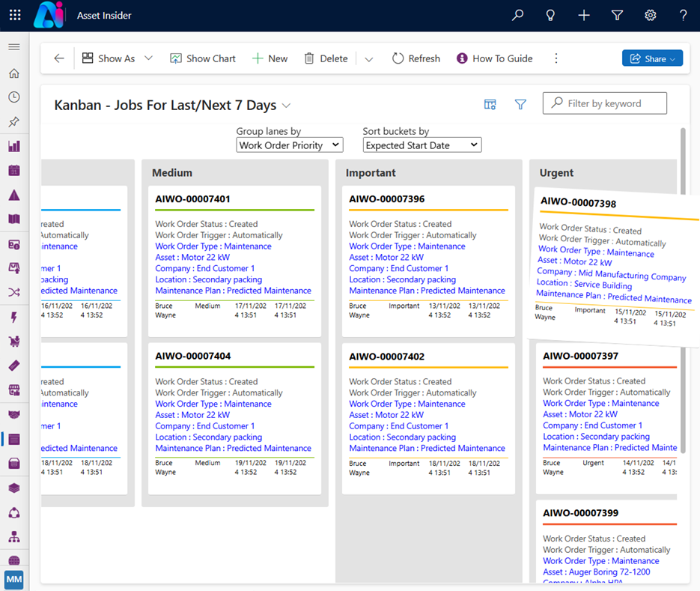
Task: Toggle the sidebar hamburger menu
Action: 14,47
